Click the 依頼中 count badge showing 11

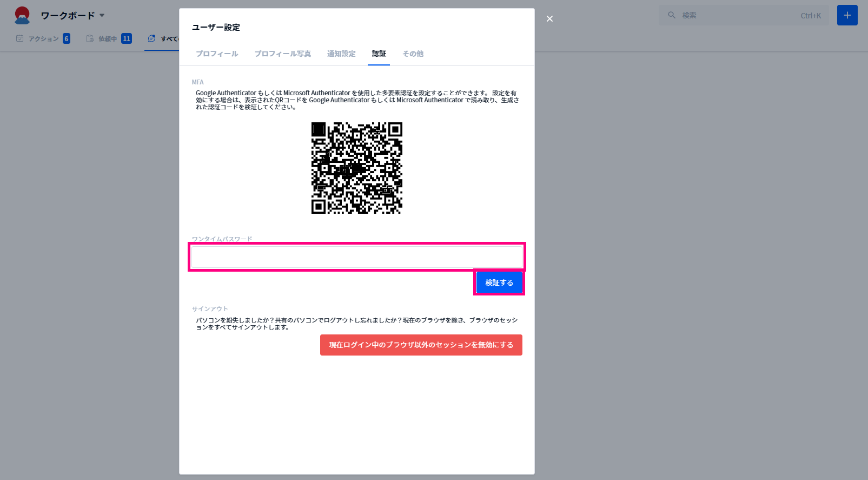[x=127, y=38]
